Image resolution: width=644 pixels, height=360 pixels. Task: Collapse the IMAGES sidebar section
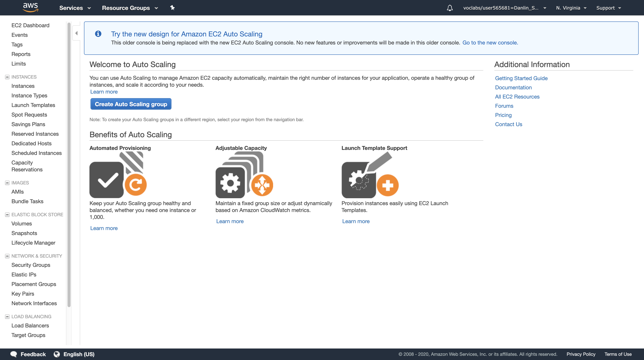(x=7, y=183)
